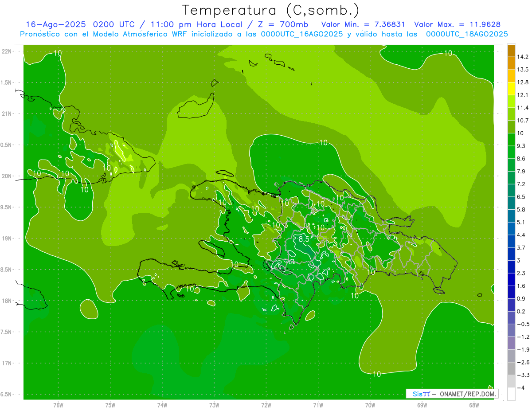Select the '17N' latitude axis label
The height and width of the screenshot is (411, 532).
click(7, 363)
